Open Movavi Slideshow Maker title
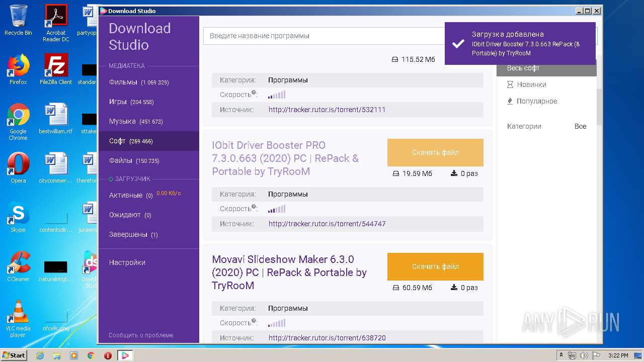 pyautogui.click(x=289, y=273)
